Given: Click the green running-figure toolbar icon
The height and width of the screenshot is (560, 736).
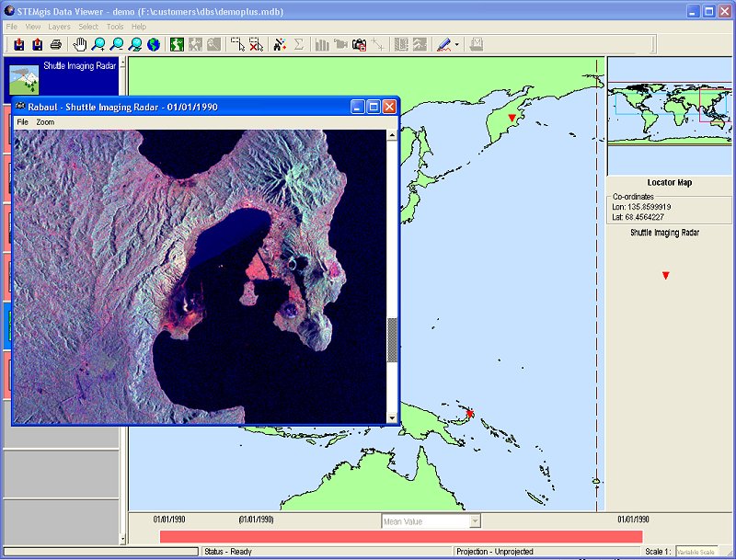Looking at the screenshot, I should tap(178, 44).
